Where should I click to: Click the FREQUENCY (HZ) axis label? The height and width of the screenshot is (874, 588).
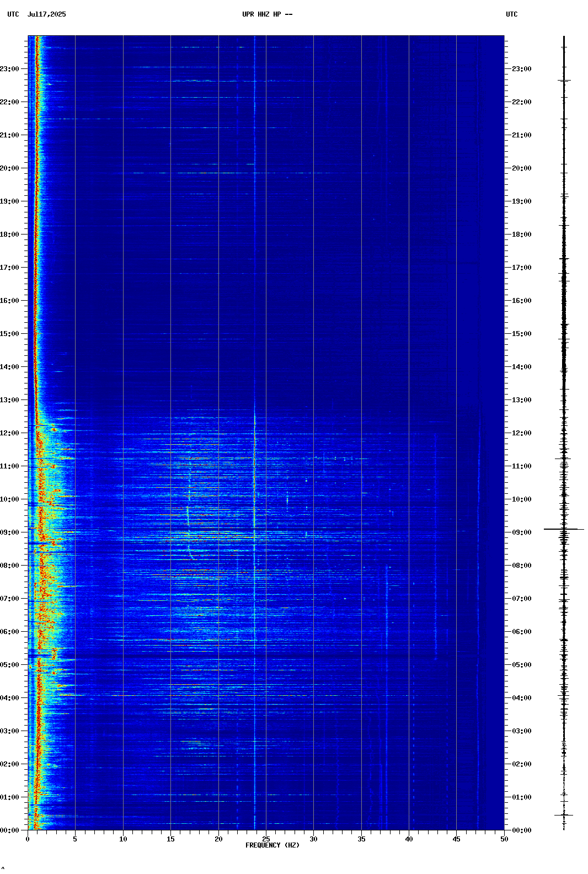272,845
